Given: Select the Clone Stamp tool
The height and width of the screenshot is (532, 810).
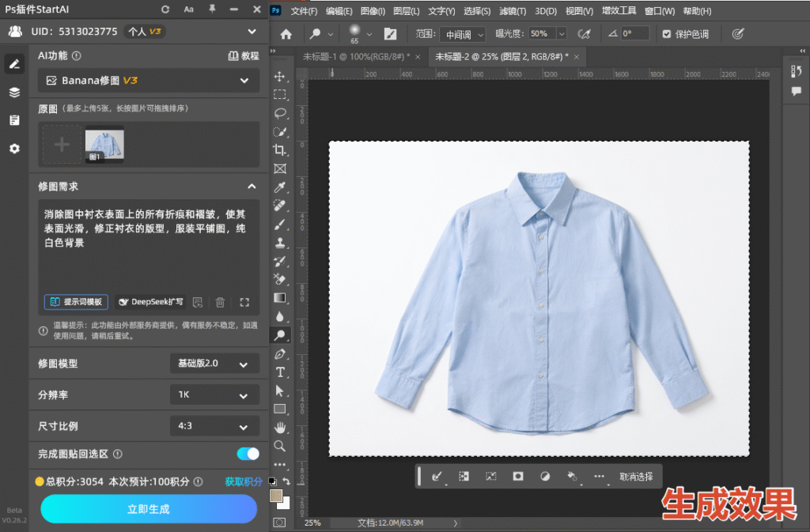Looking at the screenshot, I should coord(279,243).
